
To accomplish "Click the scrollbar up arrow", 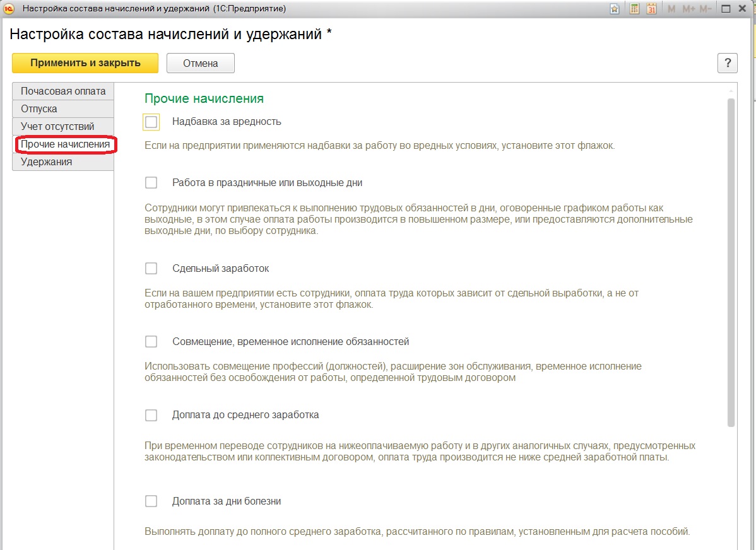I will point(731,91).
